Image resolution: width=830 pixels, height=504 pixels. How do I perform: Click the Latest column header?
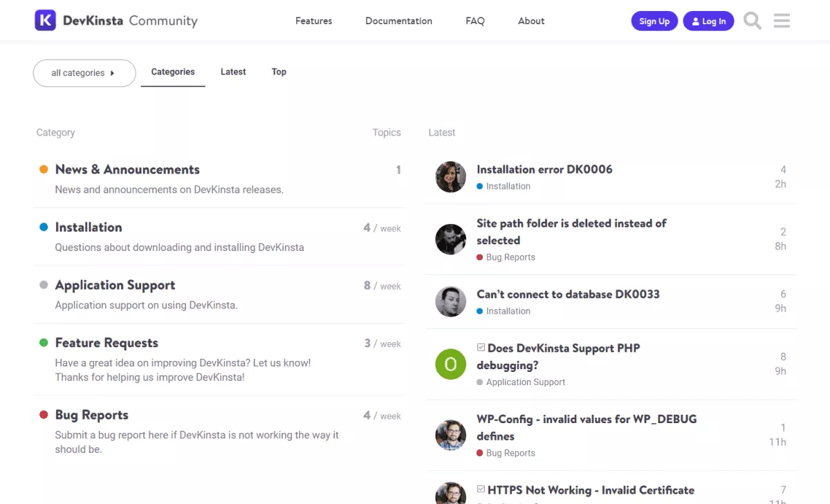point(442,133)
